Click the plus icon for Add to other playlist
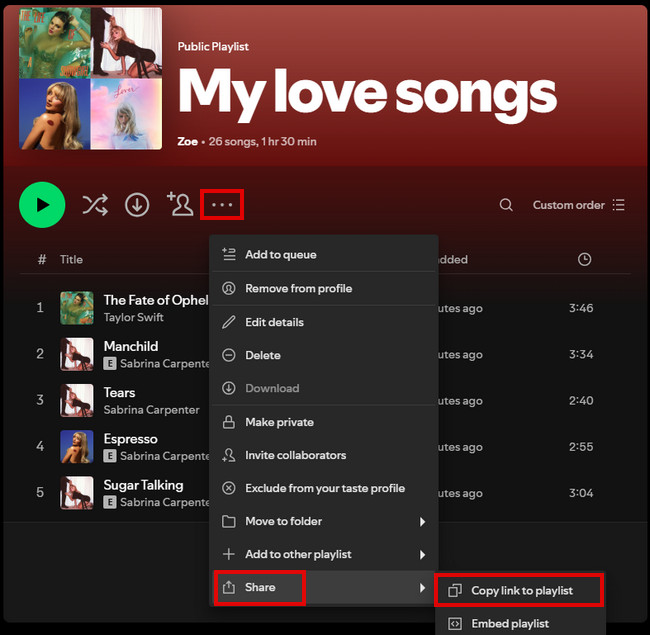 pyautogui.click(x=229, y=554)
